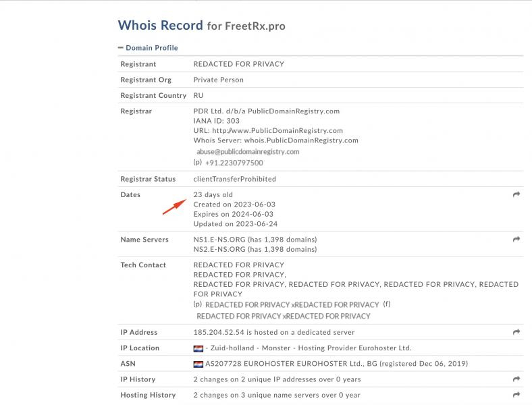The height and width of the screenshot is (405, 532).
Task: Click NS2.E-NS.ORG name server
Action: click(219, 249)
